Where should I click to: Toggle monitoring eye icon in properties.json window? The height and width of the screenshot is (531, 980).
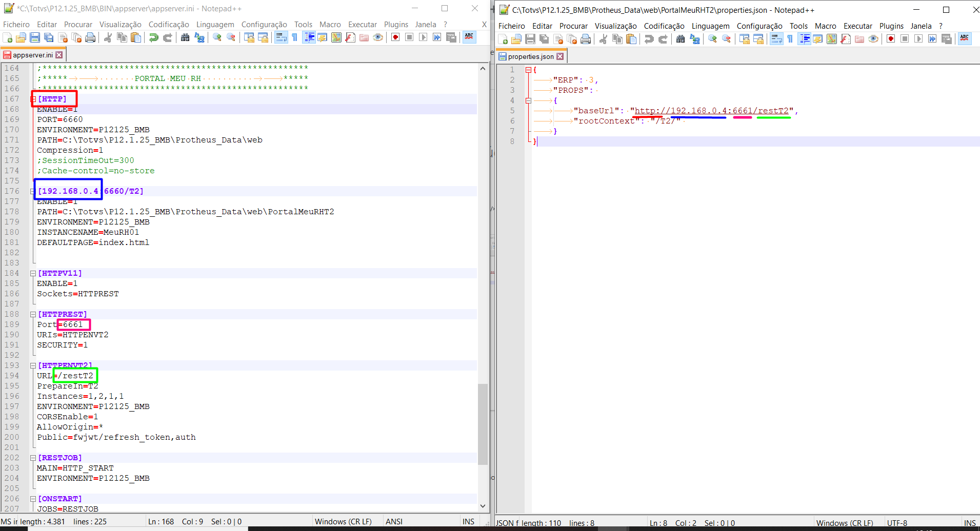tap(873, 39)
